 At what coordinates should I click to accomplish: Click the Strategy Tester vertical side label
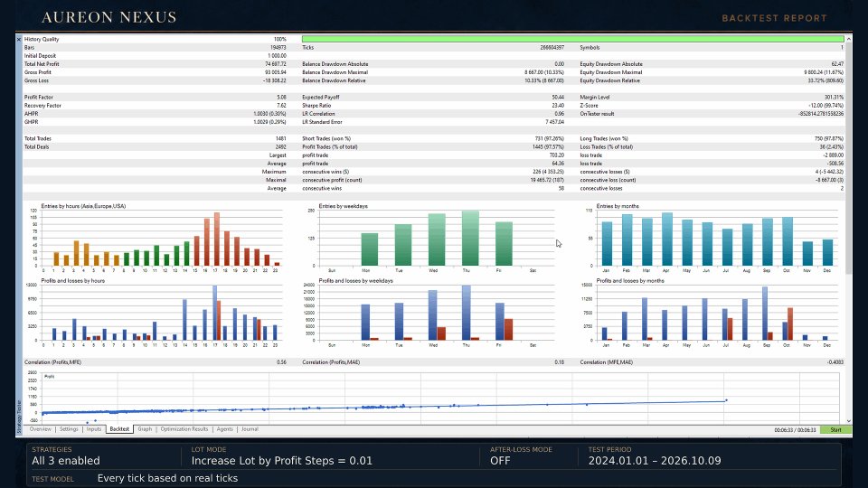[x=19, y=418]
